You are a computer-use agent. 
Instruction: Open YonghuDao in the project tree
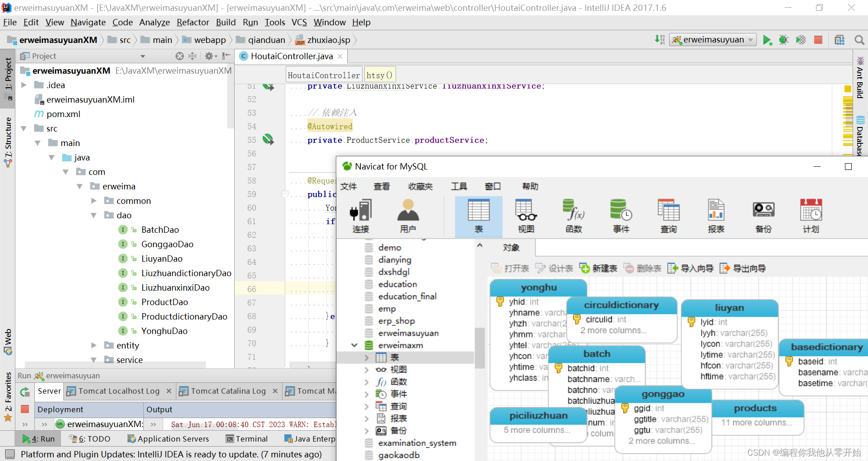[164, 331]
